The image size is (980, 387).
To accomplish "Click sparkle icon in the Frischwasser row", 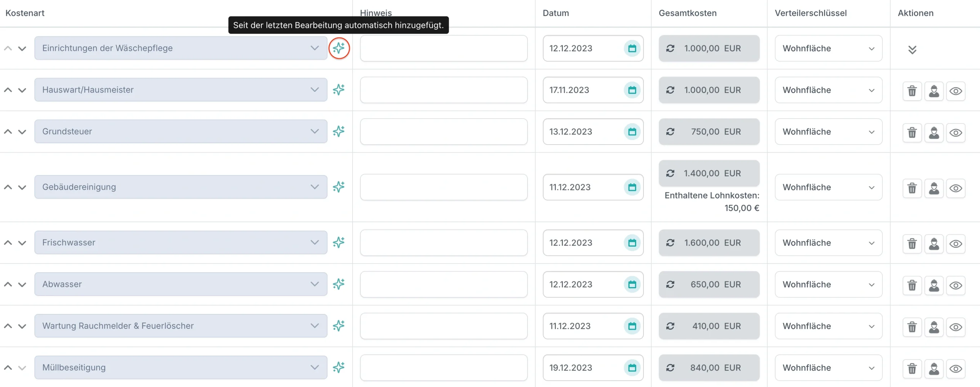I will [x=339, y=242].
